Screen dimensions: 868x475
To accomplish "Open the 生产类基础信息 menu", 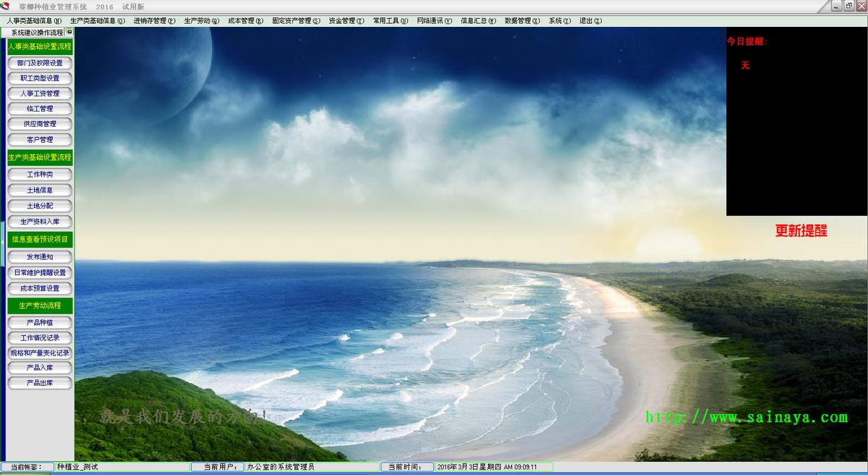I will click(x=98, y=21).
